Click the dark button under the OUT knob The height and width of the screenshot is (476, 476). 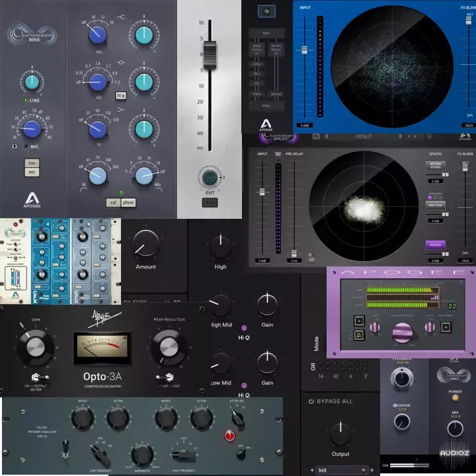pos(210,202)
